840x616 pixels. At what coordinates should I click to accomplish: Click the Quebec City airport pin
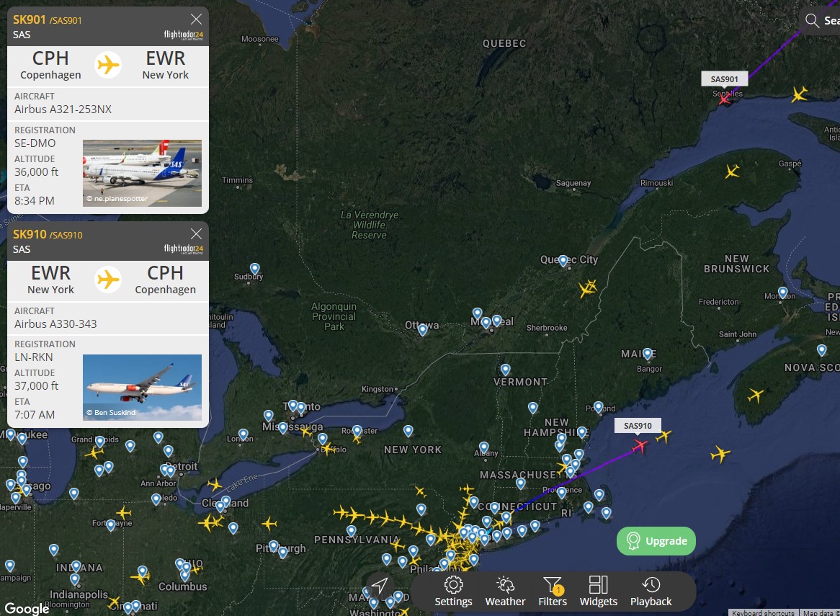point(563,261)
